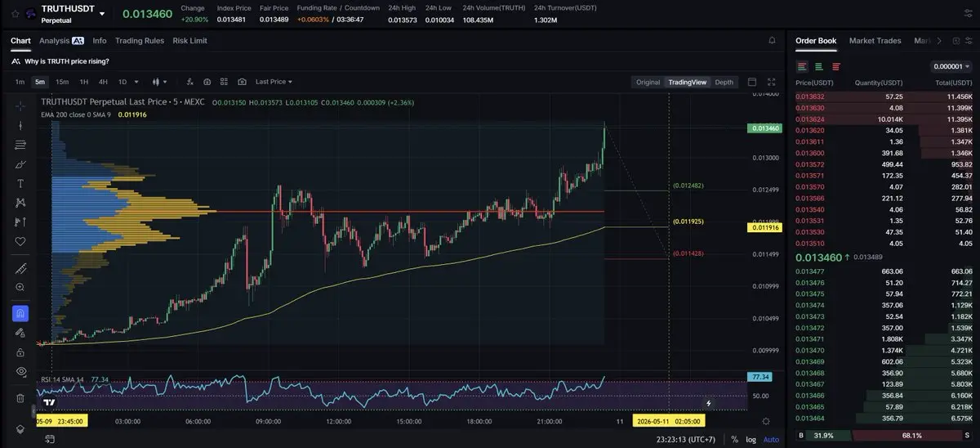Toggle the magnet mode tool
980x448 pixels.
20,313
